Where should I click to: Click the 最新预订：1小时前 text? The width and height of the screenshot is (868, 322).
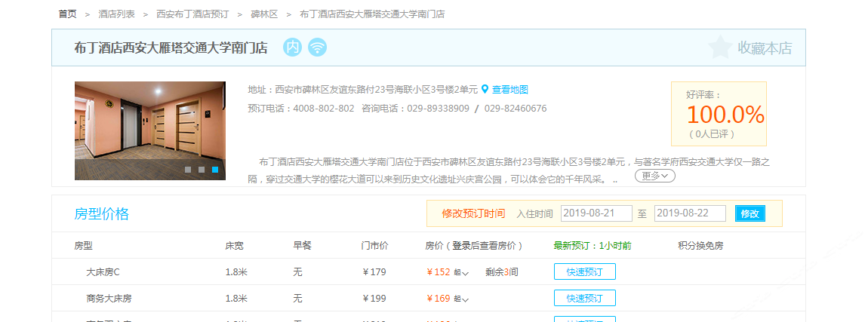click(593, 246)
